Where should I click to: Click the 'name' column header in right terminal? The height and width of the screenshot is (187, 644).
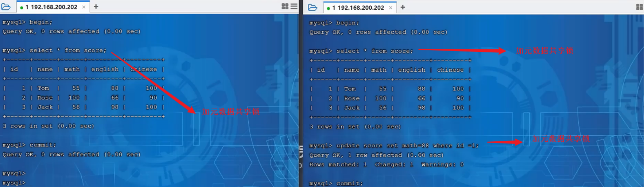click(x=351, y=70)
